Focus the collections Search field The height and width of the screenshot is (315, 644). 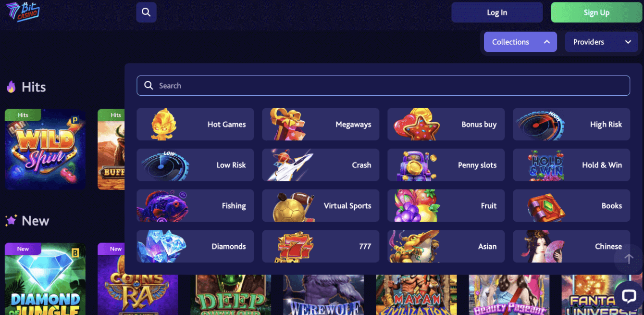[383, 86]
